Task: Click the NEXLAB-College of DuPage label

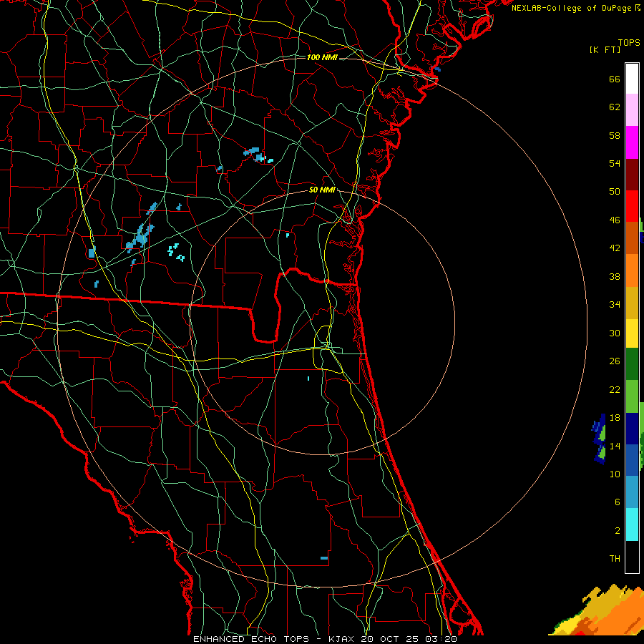Action: (576, 8)
